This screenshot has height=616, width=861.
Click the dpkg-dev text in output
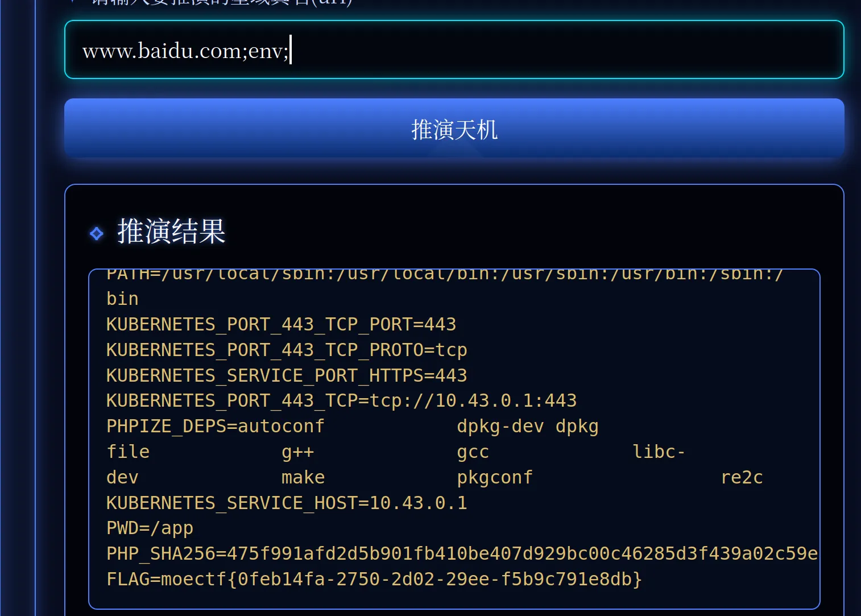click(x=500, y=426)
